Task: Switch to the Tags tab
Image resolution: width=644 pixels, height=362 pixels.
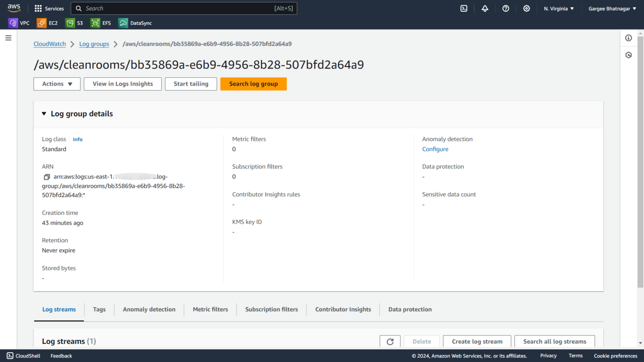Action: (x=99, y=309)
